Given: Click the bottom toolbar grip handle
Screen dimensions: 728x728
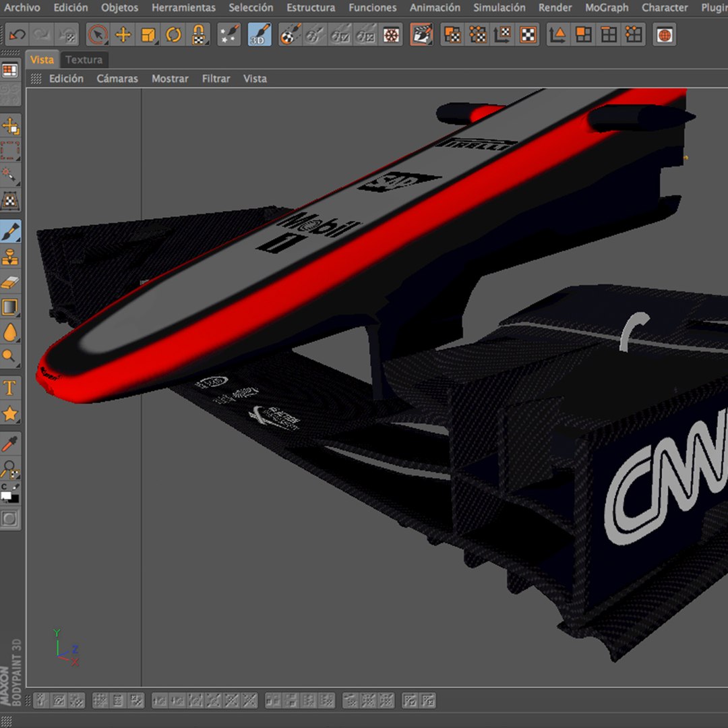Looking at the screenshot, I should point(28,700).
